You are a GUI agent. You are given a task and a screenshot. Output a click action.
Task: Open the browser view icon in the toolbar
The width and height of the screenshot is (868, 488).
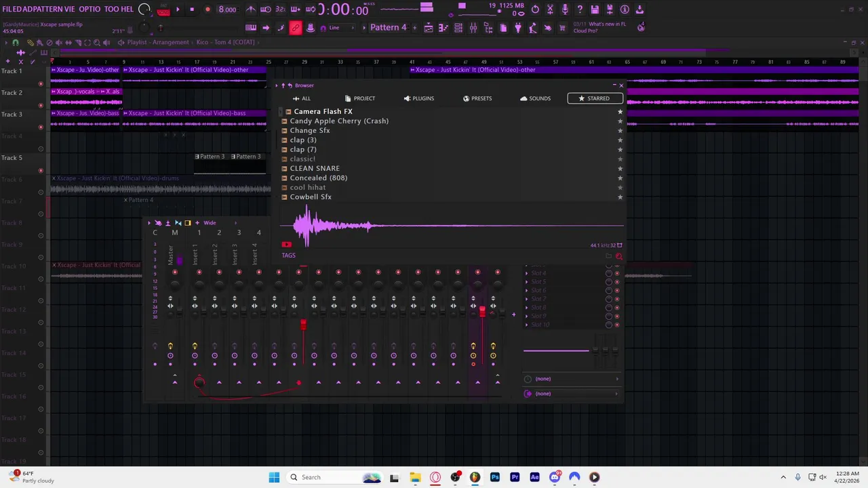488,28
